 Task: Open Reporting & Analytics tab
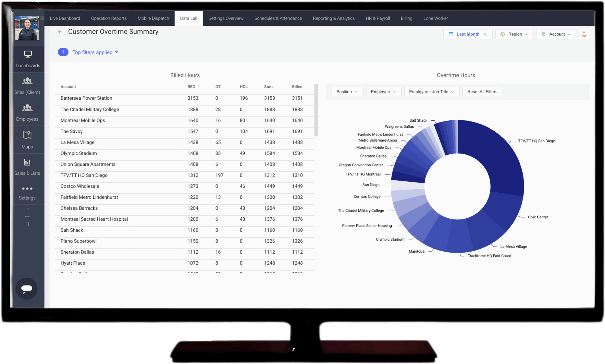click(334, 18)
